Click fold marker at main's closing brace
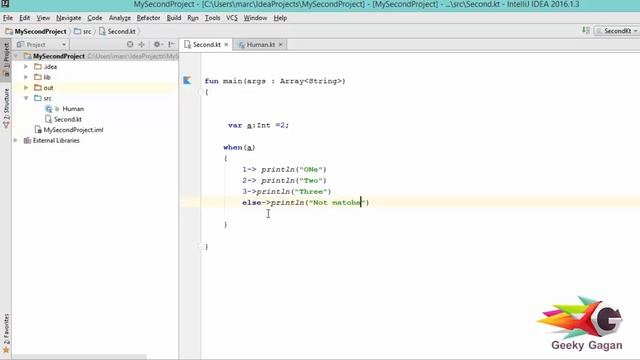Screen dimensions: 640x360 [x=201, y=247]
